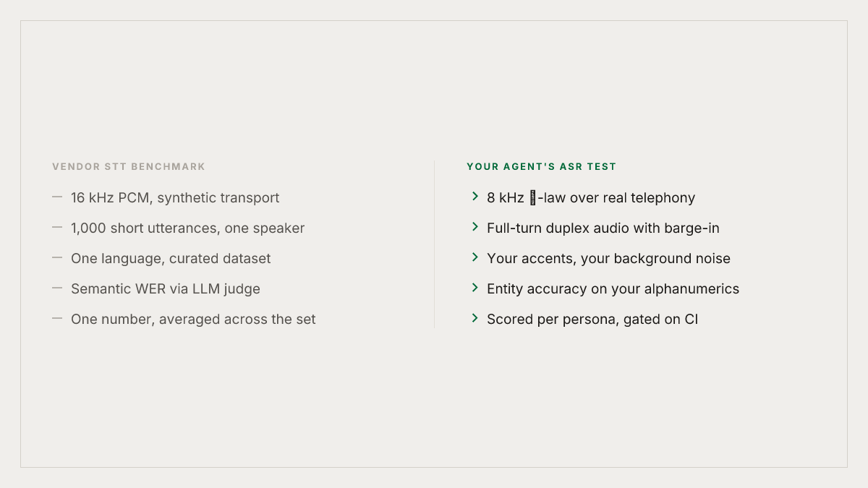This screenshot has width=868, height=488.
Task: Click Full-turn duplex audio with barge-in text
Action: 603,228
